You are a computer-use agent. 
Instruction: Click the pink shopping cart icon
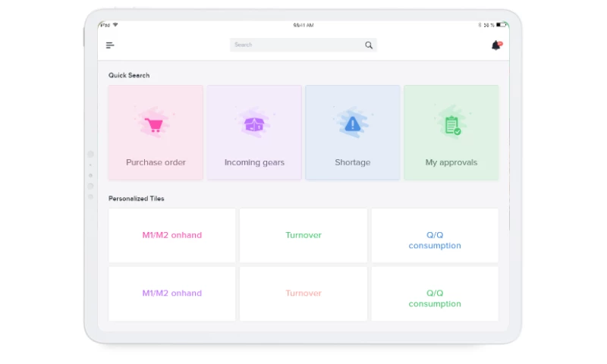pyautogui.click(x=155, y=125)
